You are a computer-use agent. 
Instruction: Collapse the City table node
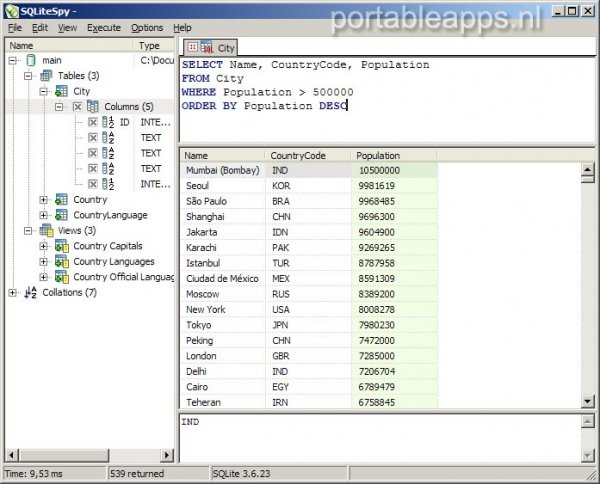(43, 91)
